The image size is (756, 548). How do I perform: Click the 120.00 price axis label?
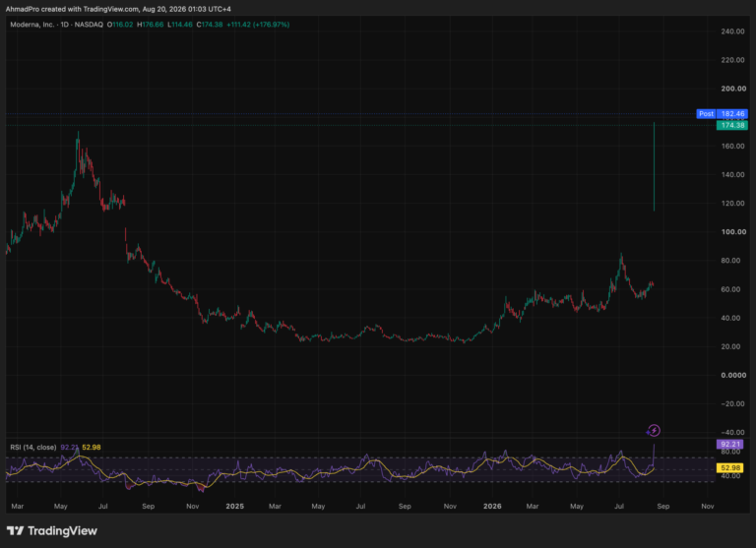point(732,203)
